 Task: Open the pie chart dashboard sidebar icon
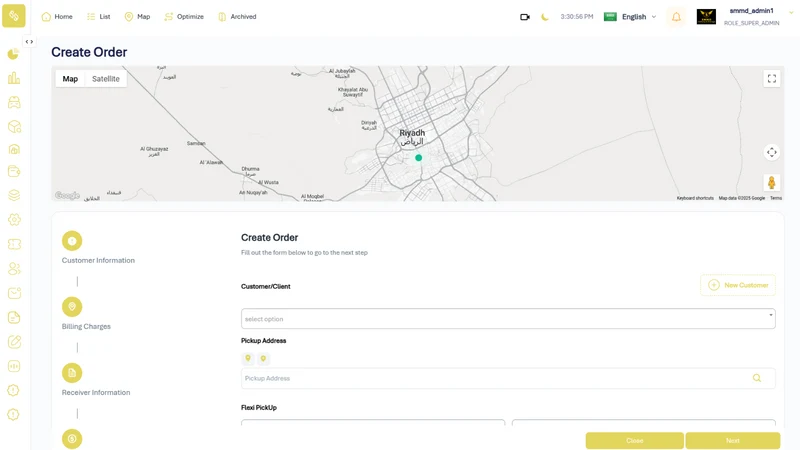14,54
